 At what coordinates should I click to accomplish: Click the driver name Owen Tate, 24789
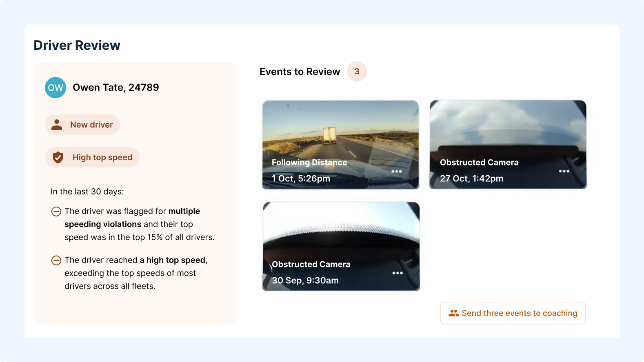(x=116, y=88)
